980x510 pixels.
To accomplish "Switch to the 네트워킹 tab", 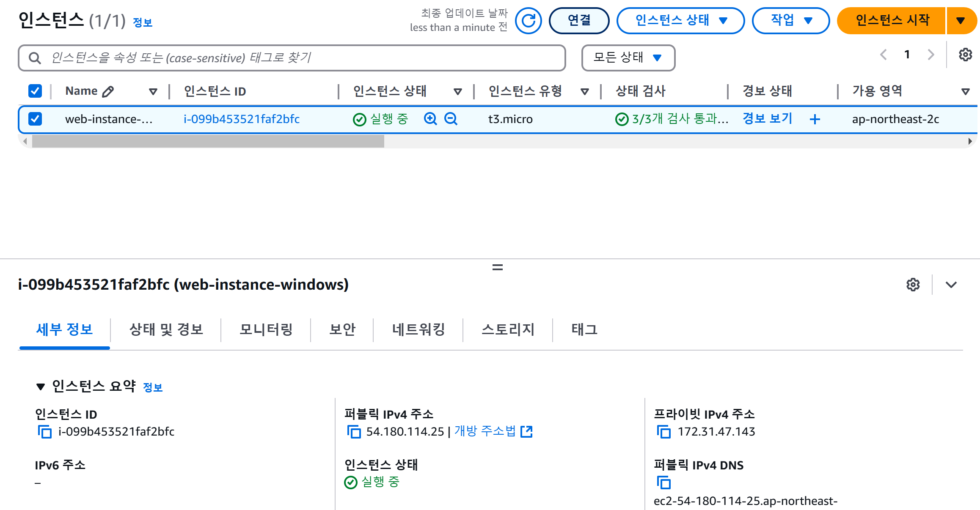I will (418, 329).
